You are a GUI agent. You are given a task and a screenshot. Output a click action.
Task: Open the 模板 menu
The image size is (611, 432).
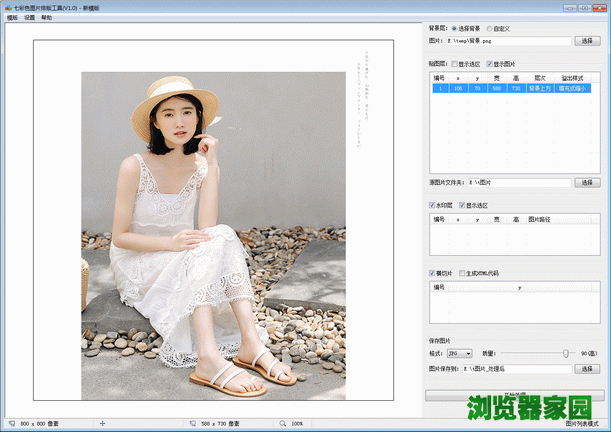[x=11, y=18]
